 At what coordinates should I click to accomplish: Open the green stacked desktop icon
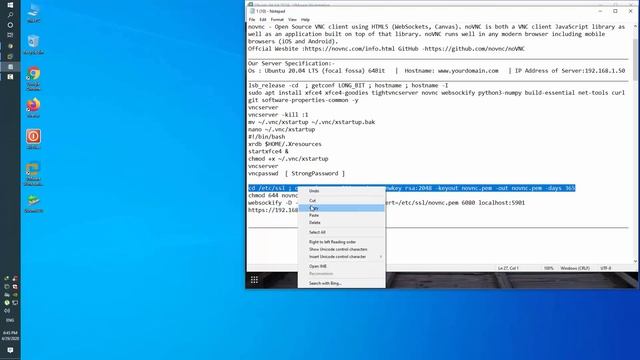33,203
